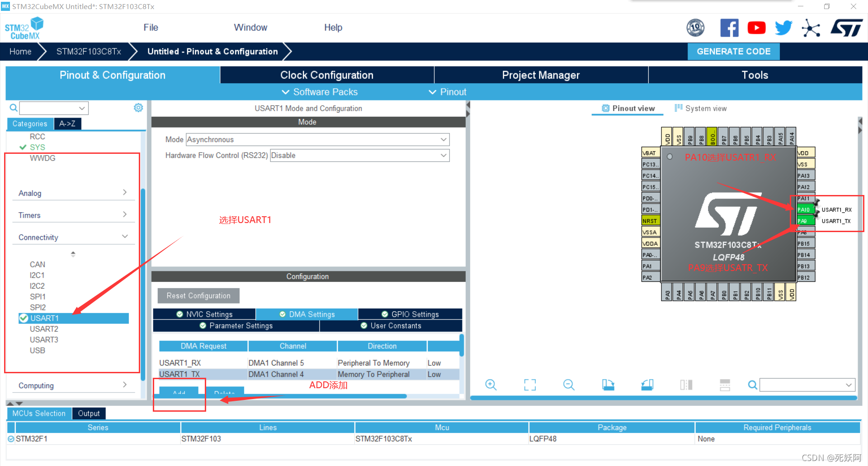Image resolution: width=868 pixels, height=466 pixels.
Task: Open category settings gear icon
Action: pos(138,108)
